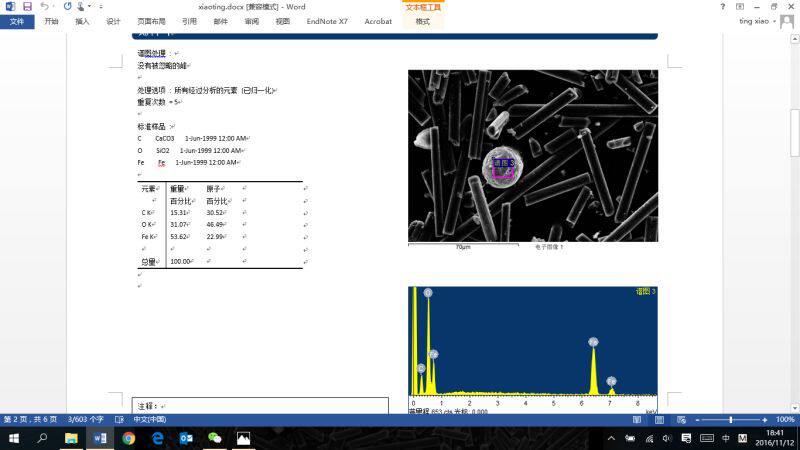
Task: Click the Redo/Repeat icon
Action: click(67, 7)
